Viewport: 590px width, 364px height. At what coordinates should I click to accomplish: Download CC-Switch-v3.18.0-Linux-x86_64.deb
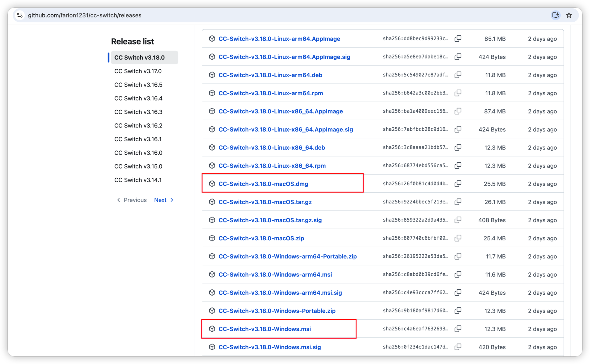pos(272,148)
